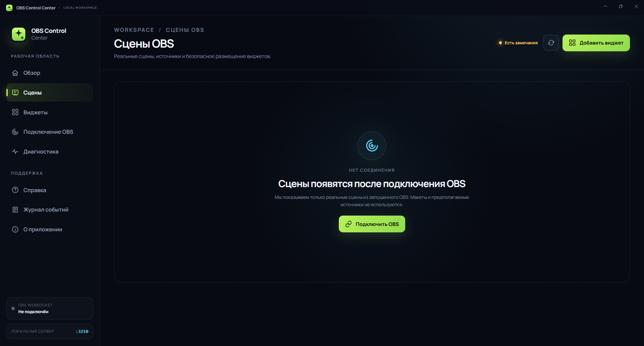
Task: Close the OBS Control Center window
Action: click(x=636, y=6)
